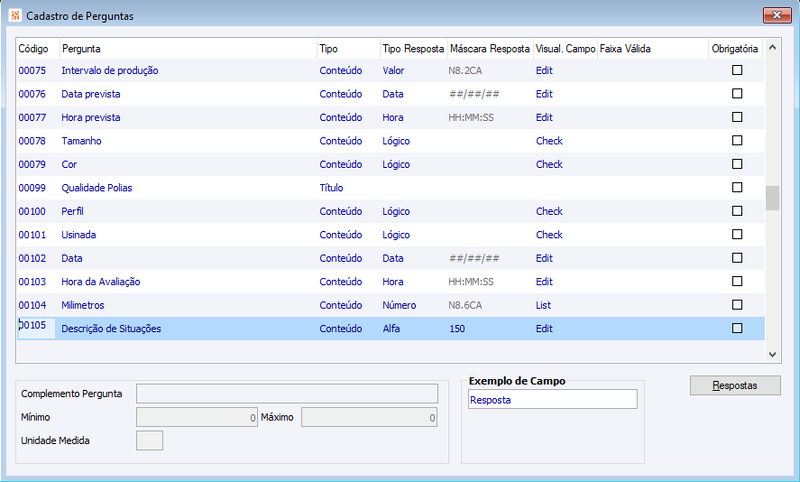Click the HH:MM:SS mask in Hora prevista row

point(471,117)
